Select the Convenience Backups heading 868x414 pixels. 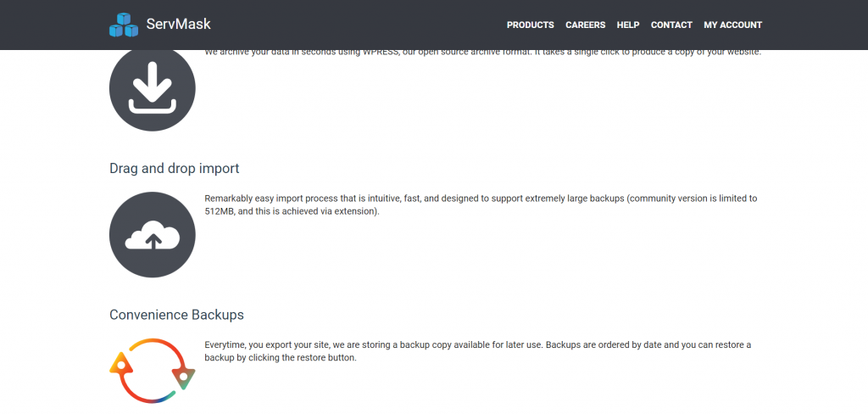click(176, 315)
